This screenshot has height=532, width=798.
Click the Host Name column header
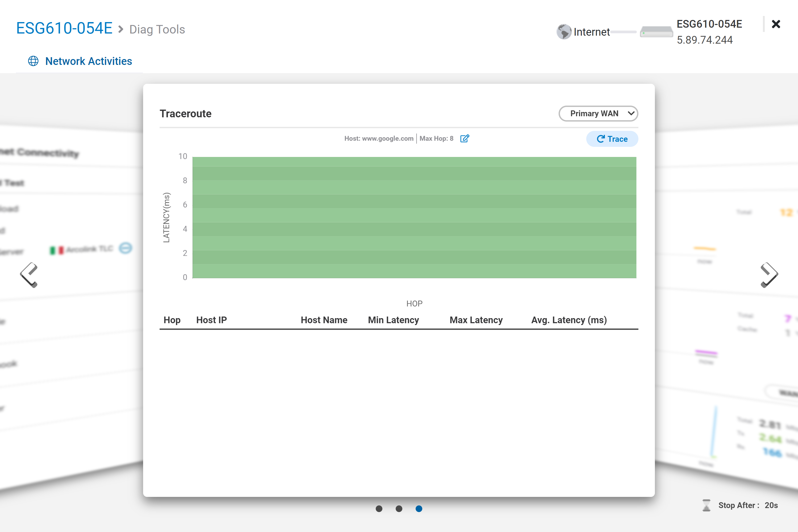(324, 320)
